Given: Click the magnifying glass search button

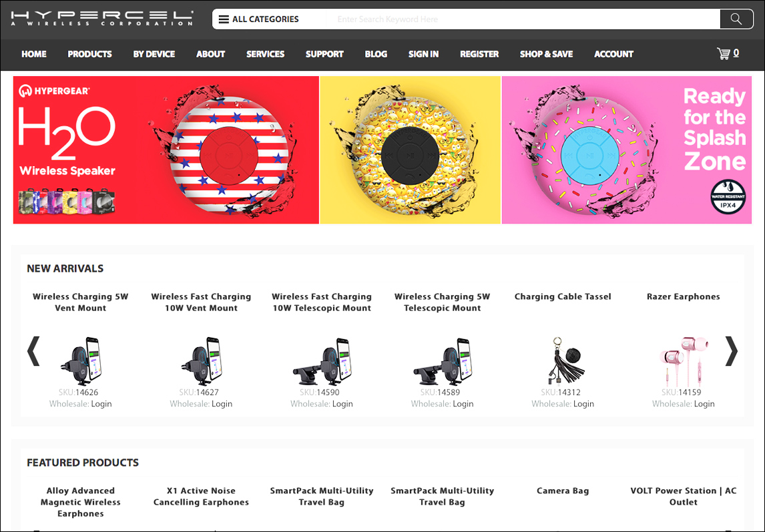Looking at the screenshot, I should tap(736, 19).
